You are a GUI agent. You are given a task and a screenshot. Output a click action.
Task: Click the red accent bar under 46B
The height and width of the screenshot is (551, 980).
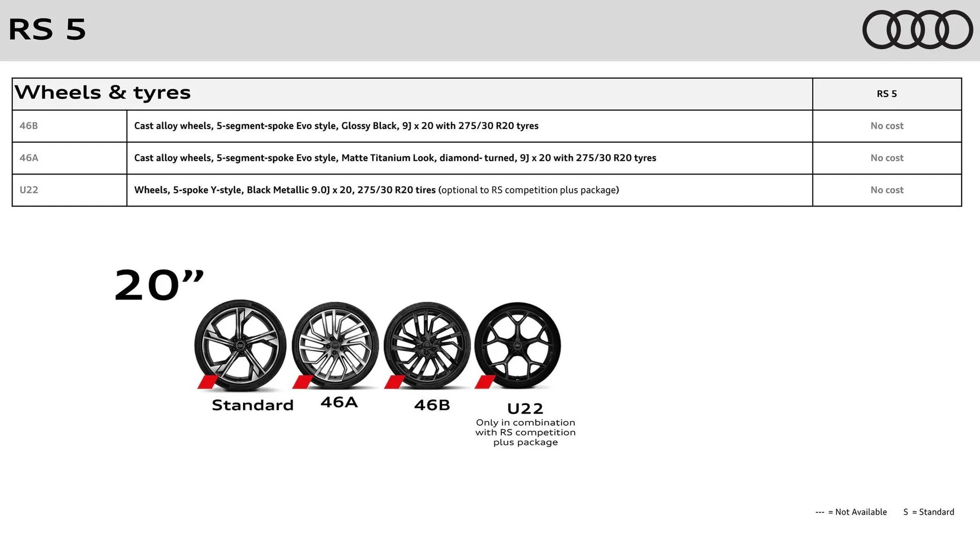(x=396, y=382)
